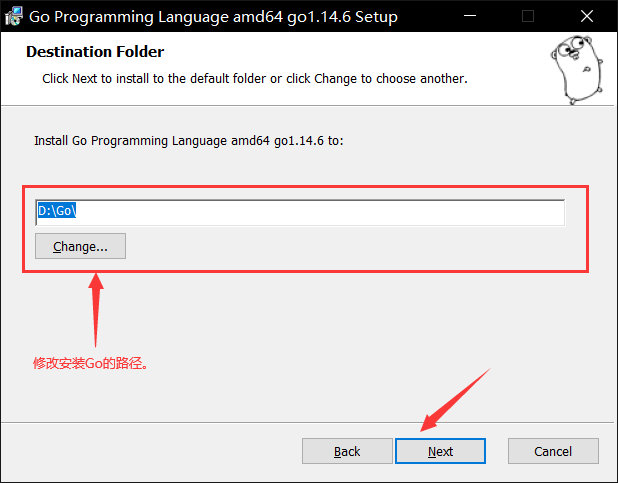The width and height of the screenshot is (618, 483).
Task: Click the 'Click Next to install' instruction text
Action: point(255,79)
